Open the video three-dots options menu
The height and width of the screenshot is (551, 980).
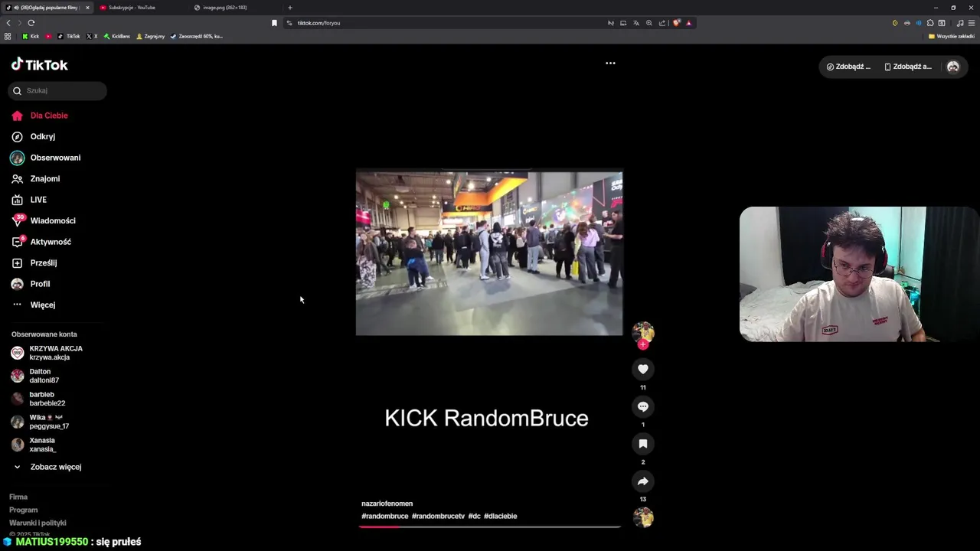(x=610, y=64)
